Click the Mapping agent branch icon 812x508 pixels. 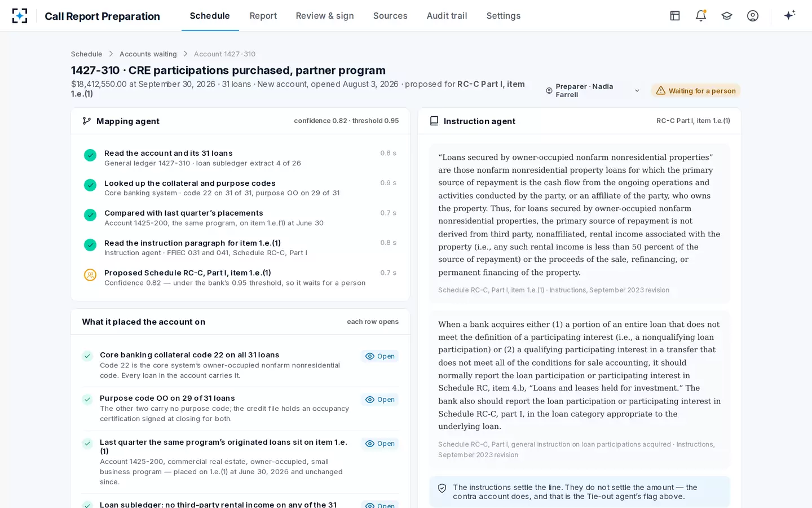[x=87, y=121]
